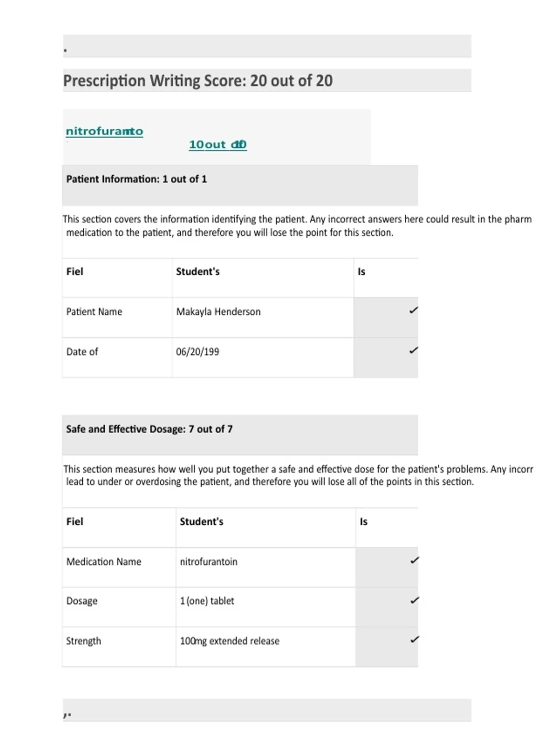Click the Dosage field label
The image size is (534, 756).
point(82,601)
